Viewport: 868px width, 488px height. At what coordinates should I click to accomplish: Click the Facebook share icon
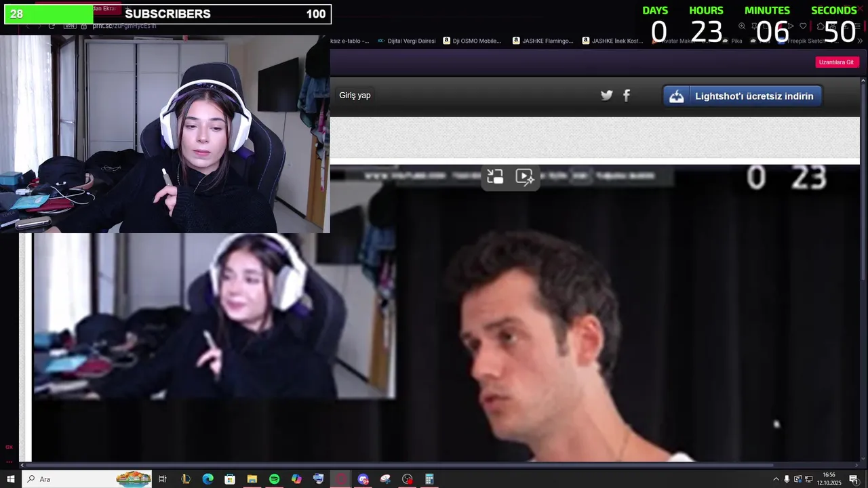click(x=627, y=96)
